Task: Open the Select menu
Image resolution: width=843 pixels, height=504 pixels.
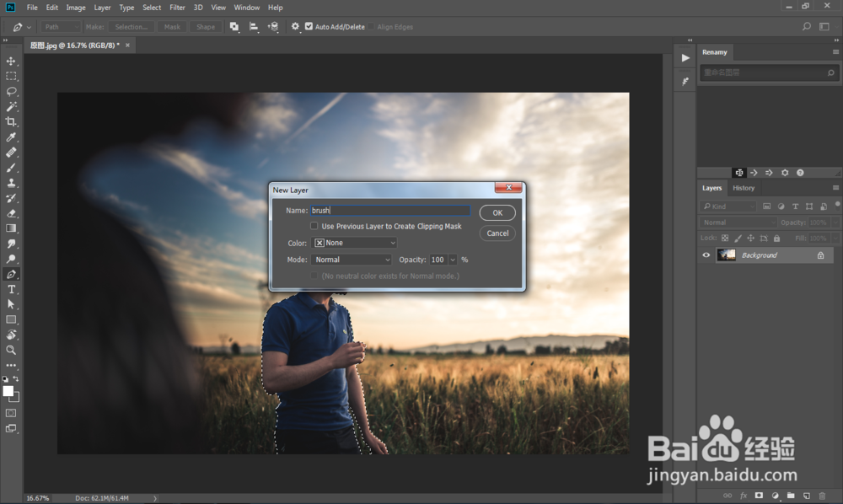Action: (152, 8)
